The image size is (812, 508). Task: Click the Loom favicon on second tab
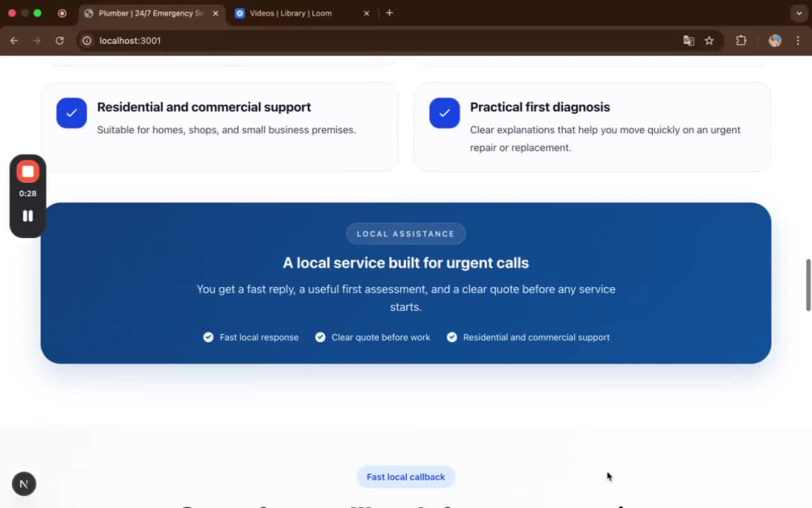click(240, 14)
